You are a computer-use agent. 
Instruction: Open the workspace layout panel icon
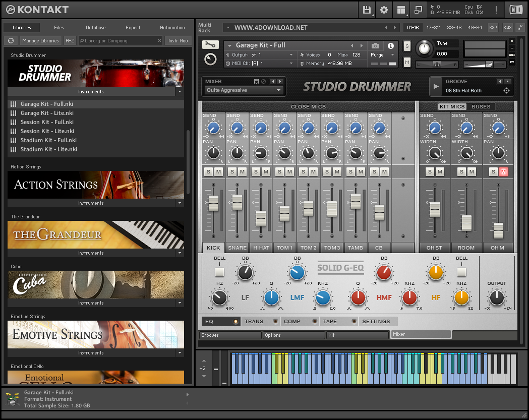point(401,10)
